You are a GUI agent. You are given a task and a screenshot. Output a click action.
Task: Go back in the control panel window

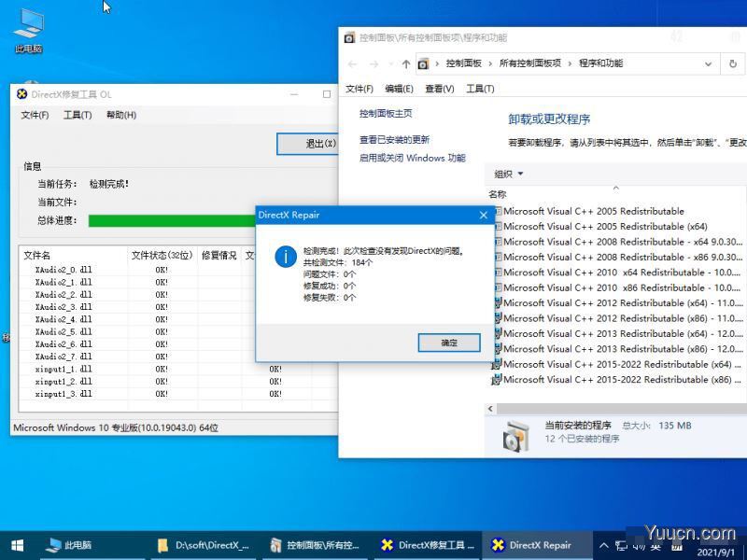[353, 63]
